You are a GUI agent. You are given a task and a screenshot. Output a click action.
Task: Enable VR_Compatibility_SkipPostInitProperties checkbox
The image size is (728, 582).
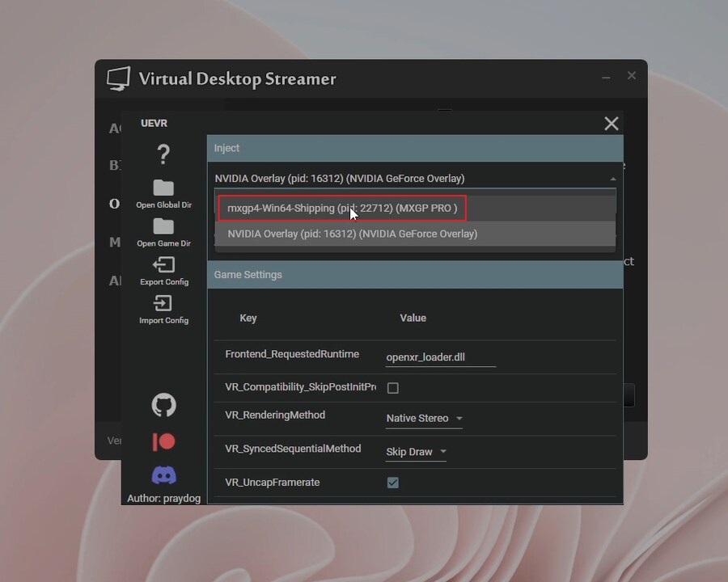coord(393,388)
